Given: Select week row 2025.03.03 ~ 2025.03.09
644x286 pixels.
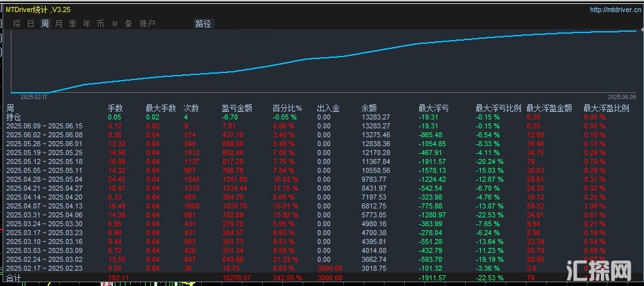Looking at the screenshot, I should click(44, 250).
